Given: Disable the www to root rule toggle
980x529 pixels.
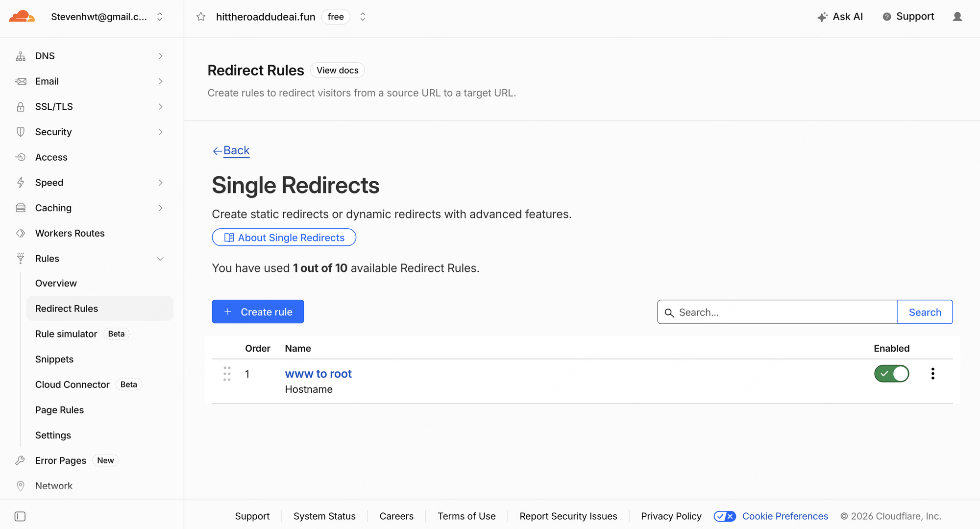Looking at the screenshot, I should click(892, 374).
